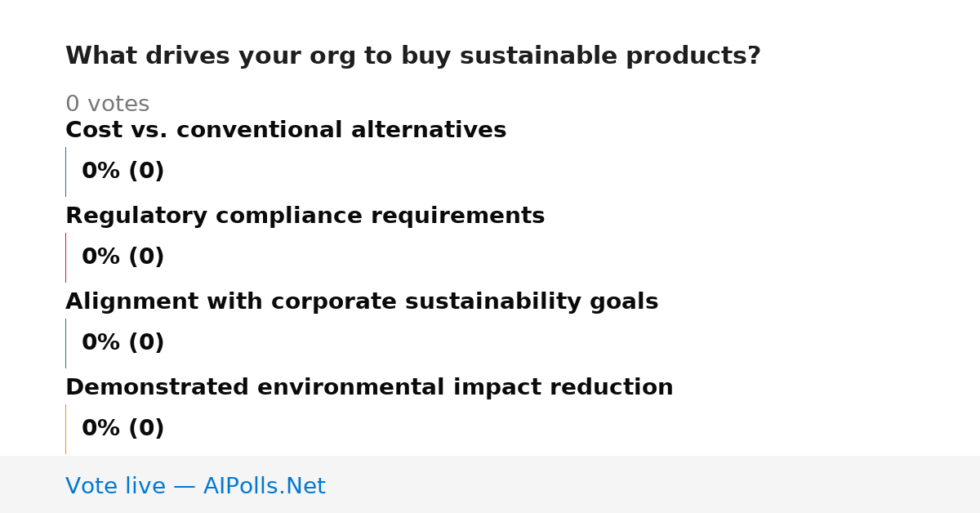Click the 0% (0) result beneath Alignment option
This screenshot has width=980, height=513.
[x=123, y=343]
